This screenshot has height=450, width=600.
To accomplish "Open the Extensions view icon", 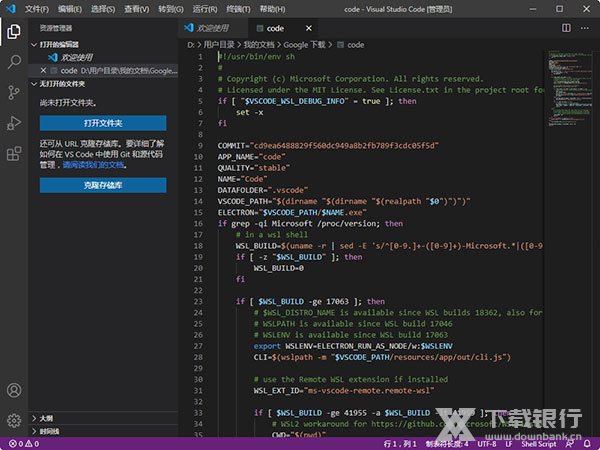I will (x=14, y=154).
